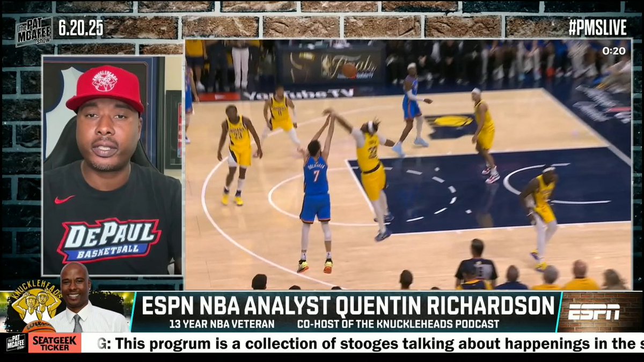Click 'ESPN NBA ANALYST QUENTIN RICHARDSON' headline

348,305
